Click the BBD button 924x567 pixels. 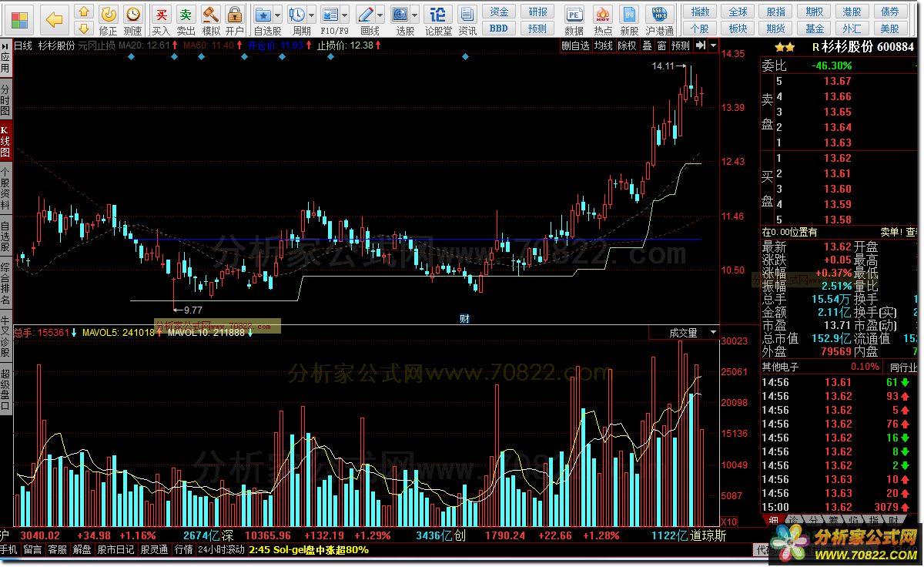499,29
